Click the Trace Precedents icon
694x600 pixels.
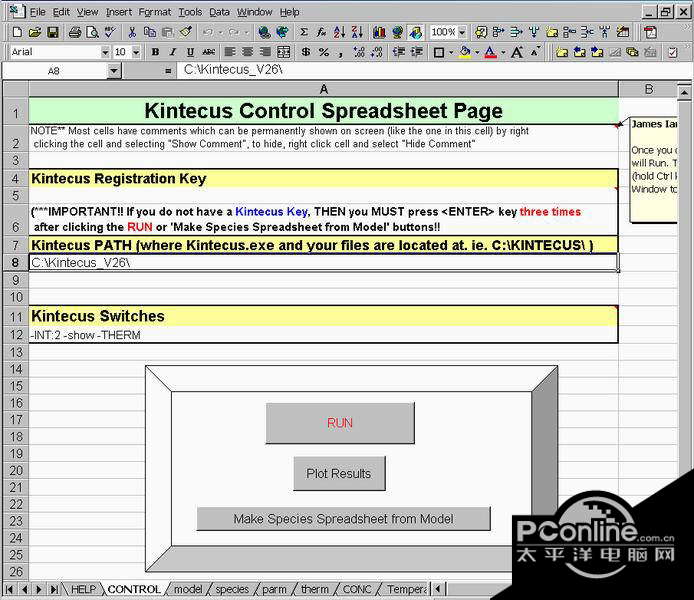(499, 32)
